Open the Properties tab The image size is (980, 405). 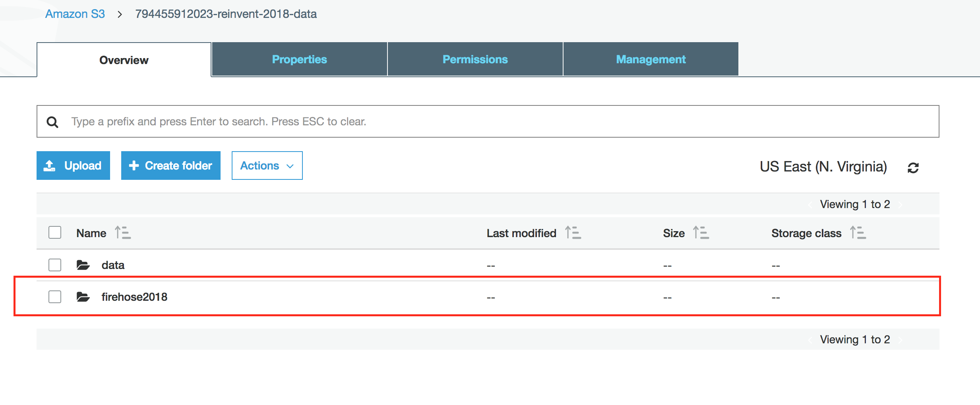[300, 59]
